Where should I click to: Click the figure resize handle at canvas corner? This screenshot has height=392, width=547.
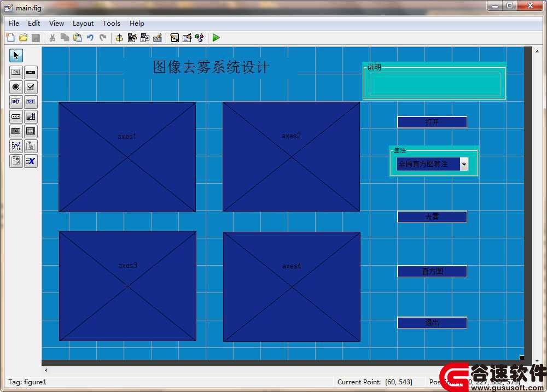coord(522,358)
